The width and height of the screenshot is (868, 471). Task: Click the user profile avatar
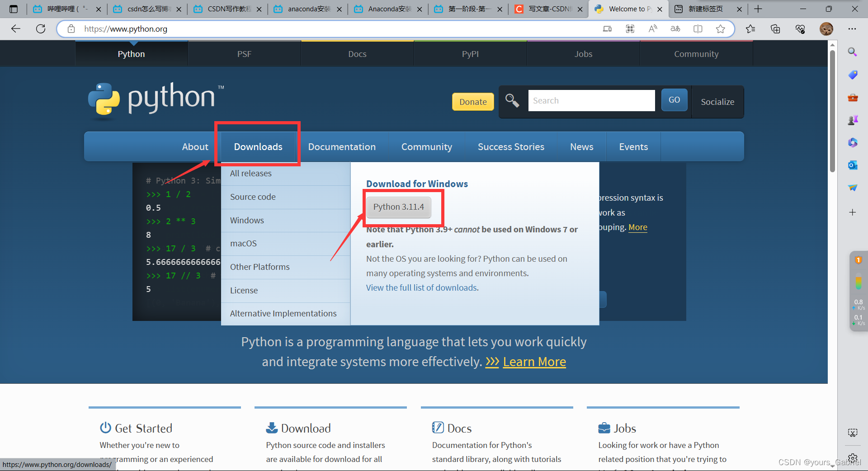[826, 29]
